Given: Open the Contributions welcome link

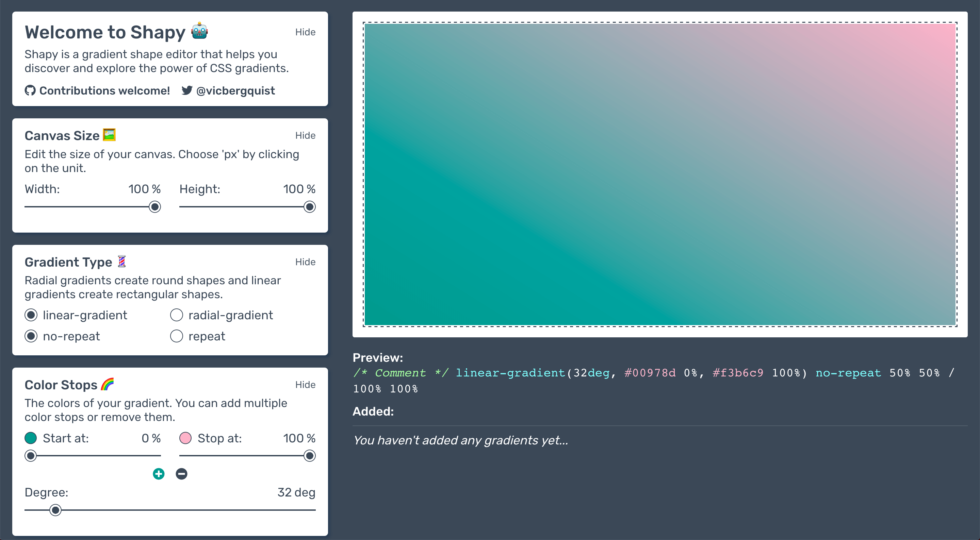Looking at the screenshot, I should 104,90.
